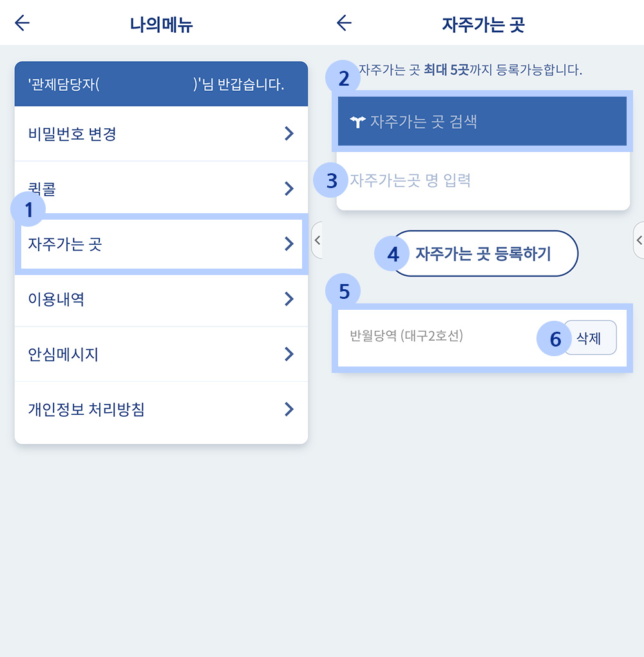Focus the 자주가는곳 명 입력 field
This screenshot has width=644, height=657.
pyautogui.click(x=483, y=180)
